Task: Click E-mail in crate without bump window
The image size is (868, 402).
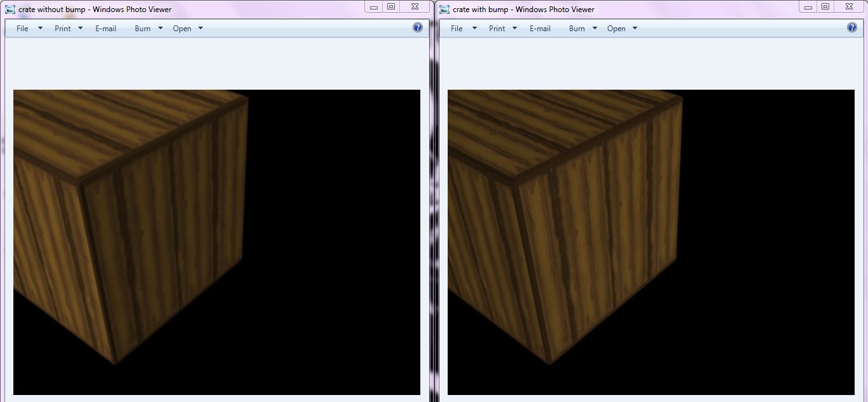Action: (106, 29)
